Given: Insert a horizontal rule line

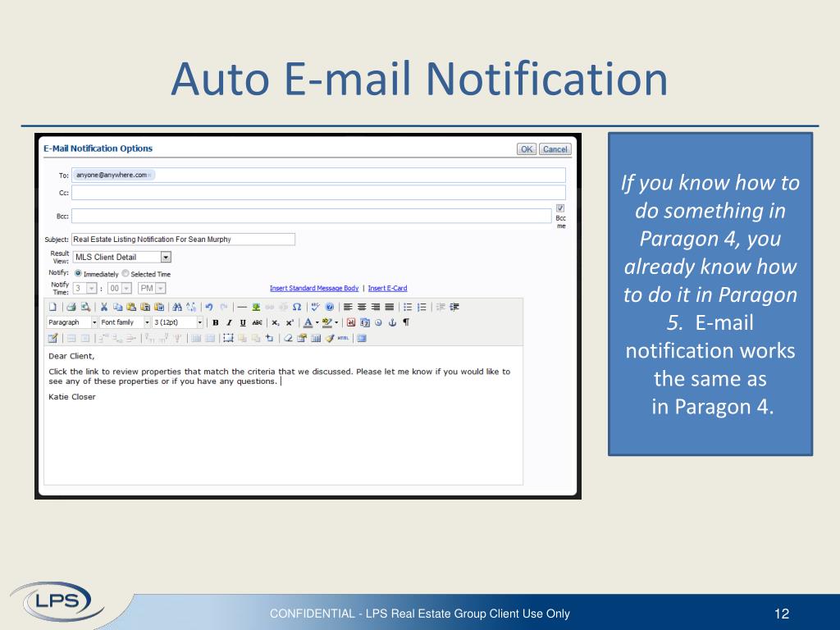Looking at the screenshot, I should (242, 307).
